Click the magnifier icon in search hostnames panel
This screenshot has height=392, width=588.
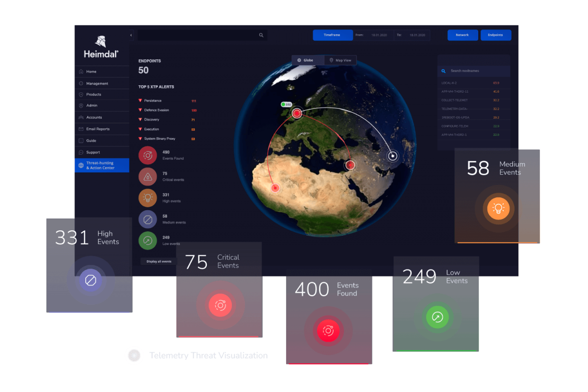coord(443,71)
